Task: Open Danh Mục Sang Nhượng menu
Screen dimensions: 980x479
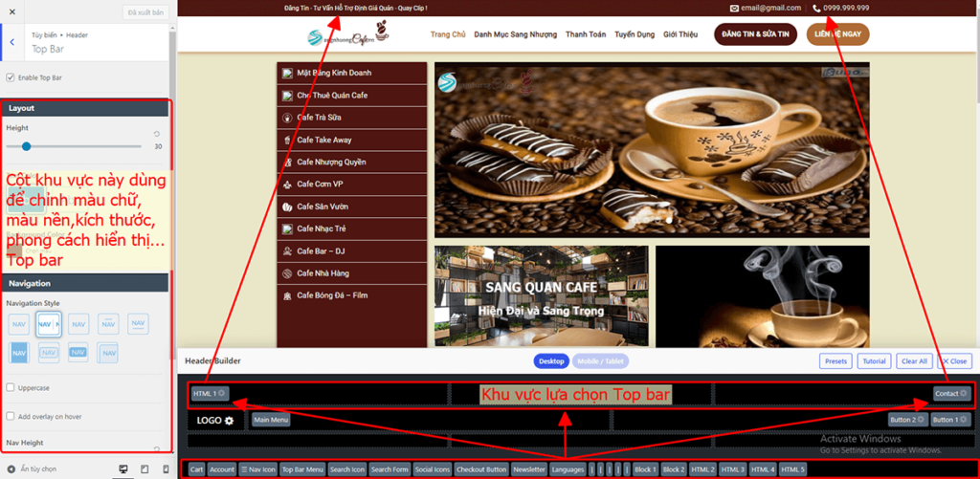Action: (x=516, y=35)
